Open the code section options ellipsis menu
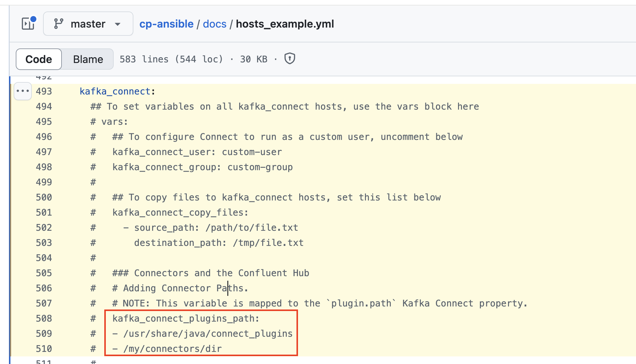Image resolution: width=636 pixels, height=364 pixels. 23,91
